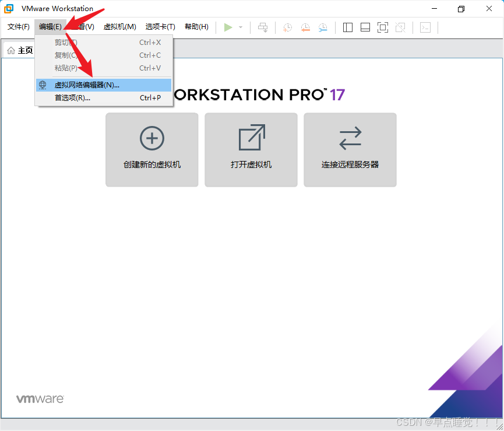Minimize the VMware Workstation window

click(435, 9)
